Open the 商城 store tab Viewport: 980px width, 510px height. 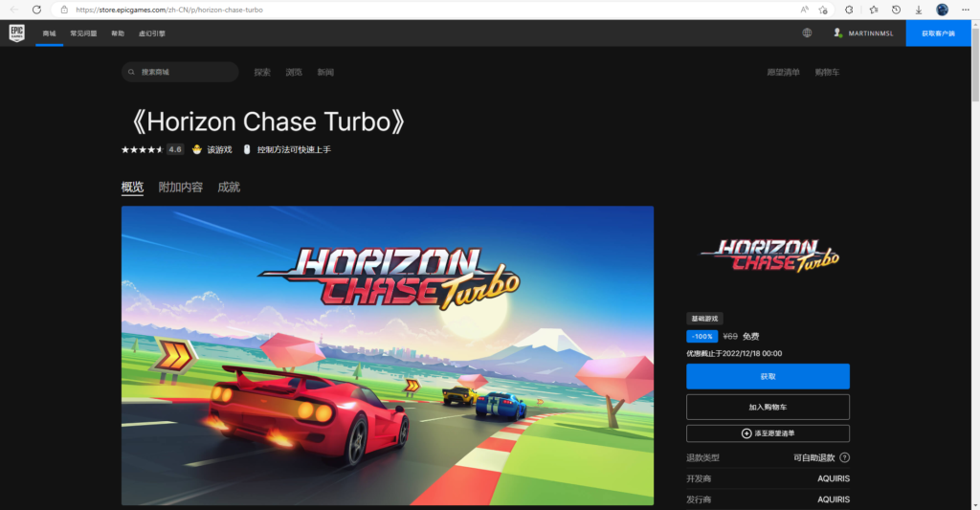point(50,33)
